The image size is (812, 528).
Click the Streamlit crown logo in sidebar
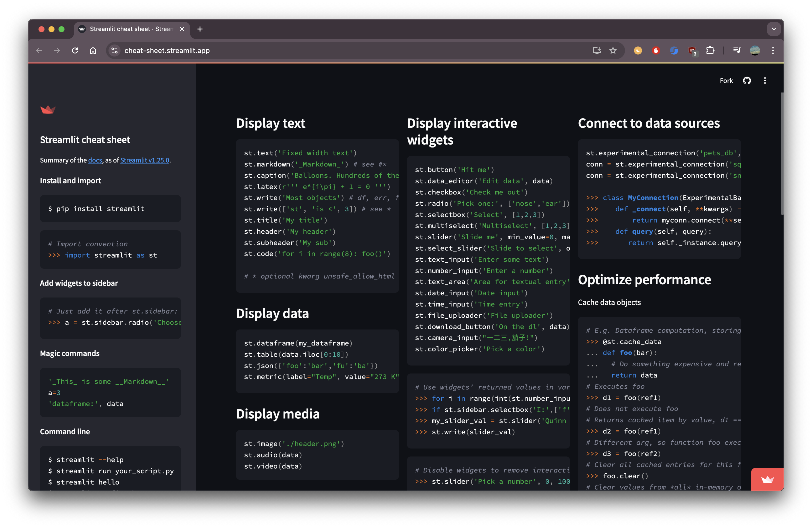click(x=48, y=109)
